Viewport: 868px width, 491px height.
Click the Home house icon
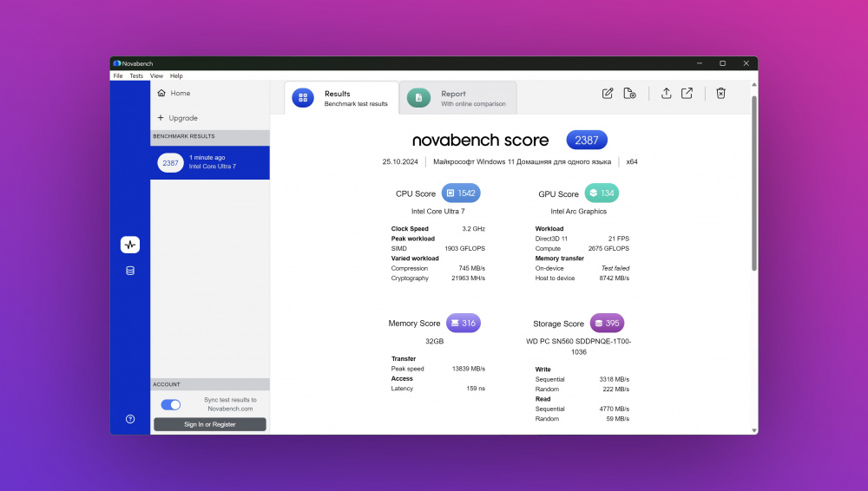[x=161, y=93]
